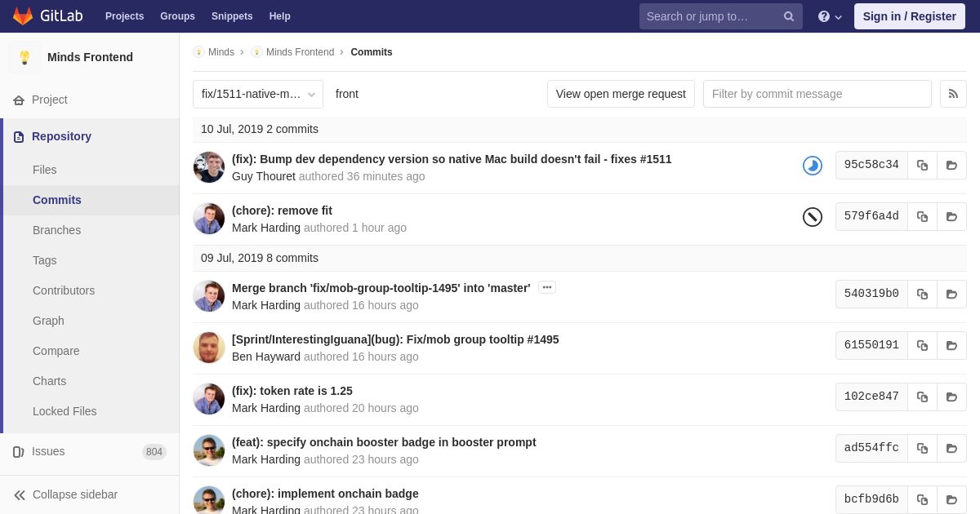The width and height of the screenshot is (980, 514).
Task: Click author name Ben Hayward
Action: (266, 357)
